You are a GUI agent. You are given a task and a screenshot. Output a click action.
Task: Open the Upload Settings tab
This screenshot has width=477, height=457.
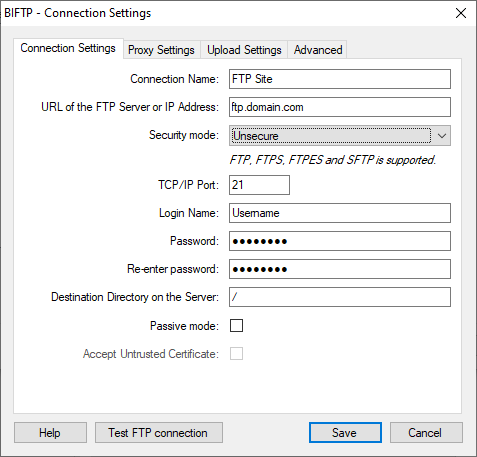coord(244,50)
